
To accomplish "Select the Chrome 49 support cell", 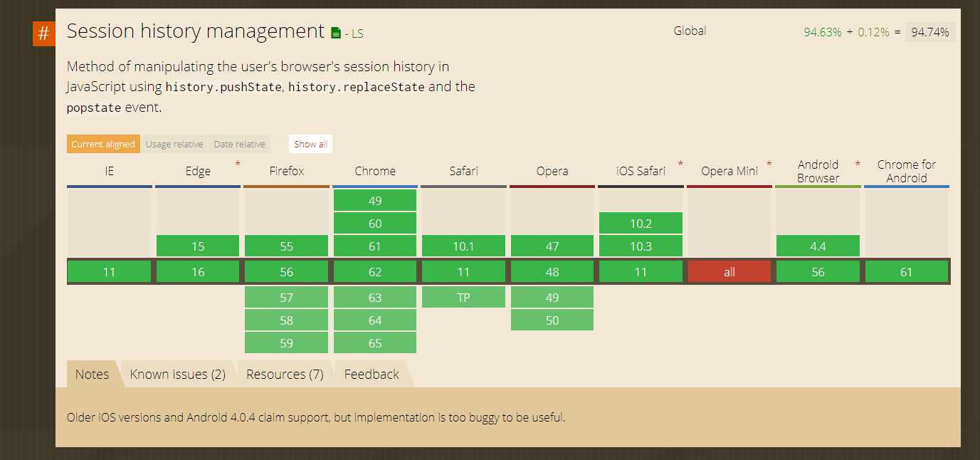I will (x=375, y=201).
